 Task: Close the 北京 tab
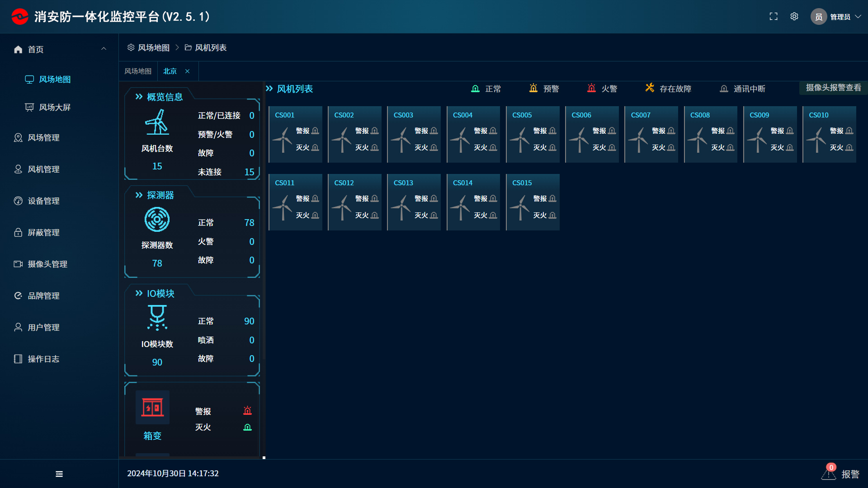(x=187, y=71)
